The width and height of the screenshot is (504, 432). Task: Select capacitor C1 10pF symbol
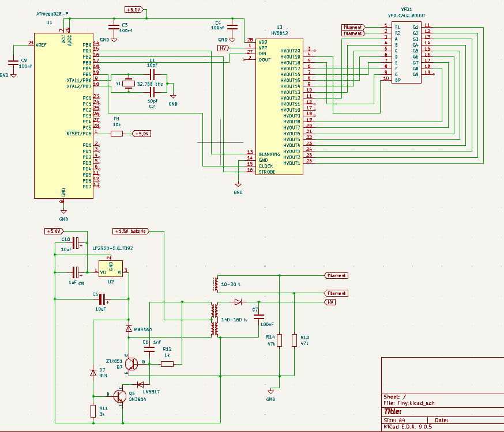[152, 75]
